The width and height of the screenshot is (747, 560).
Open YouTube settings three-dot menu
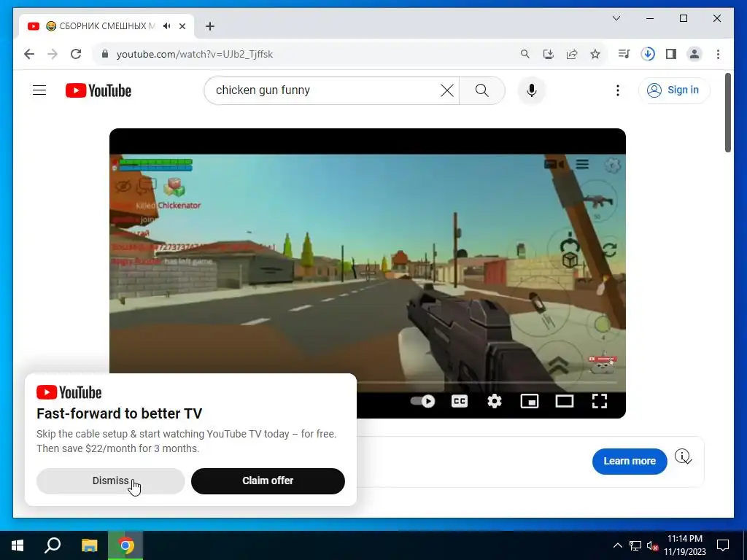click(617, 90)
